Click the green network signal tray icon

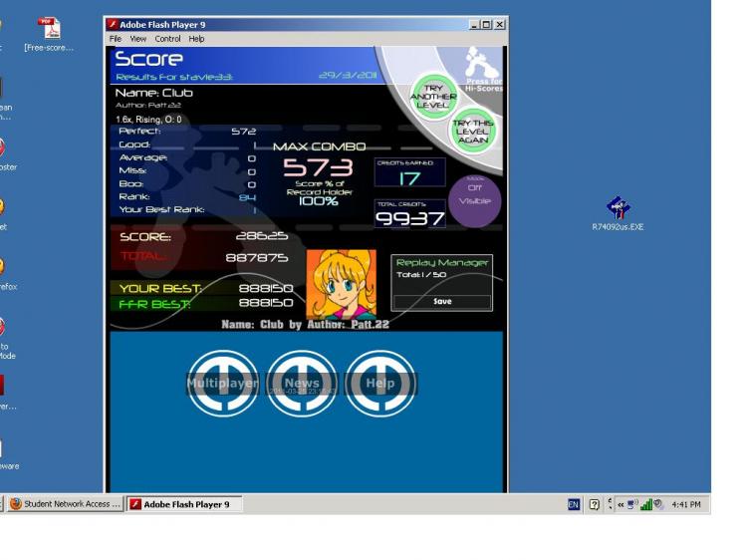646,504
